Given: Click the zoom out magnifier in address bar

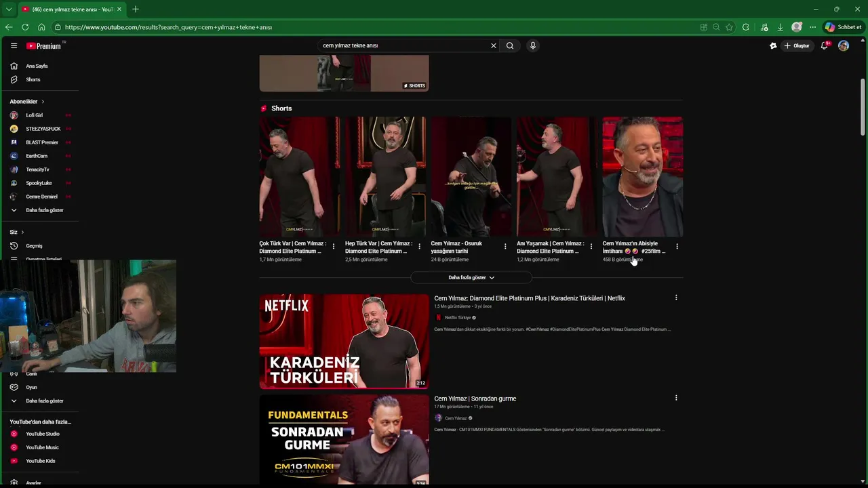Looking at the screenshot, I should click(716, 27).
